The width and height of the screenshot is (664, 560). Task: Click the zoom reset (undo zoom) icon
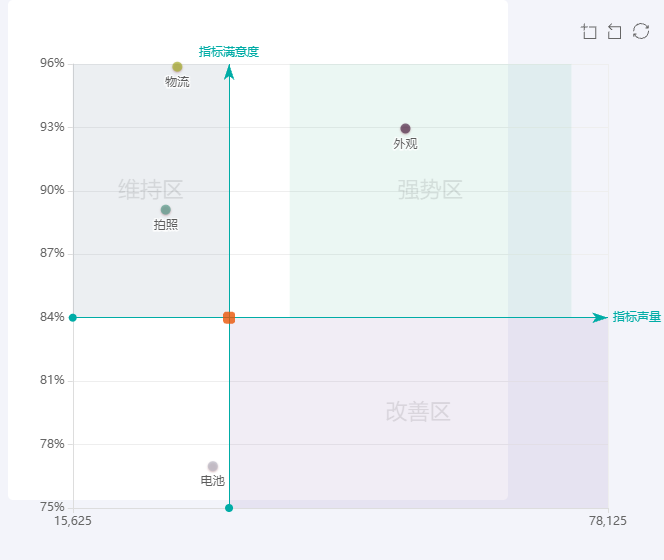click(x=615, y=32)
